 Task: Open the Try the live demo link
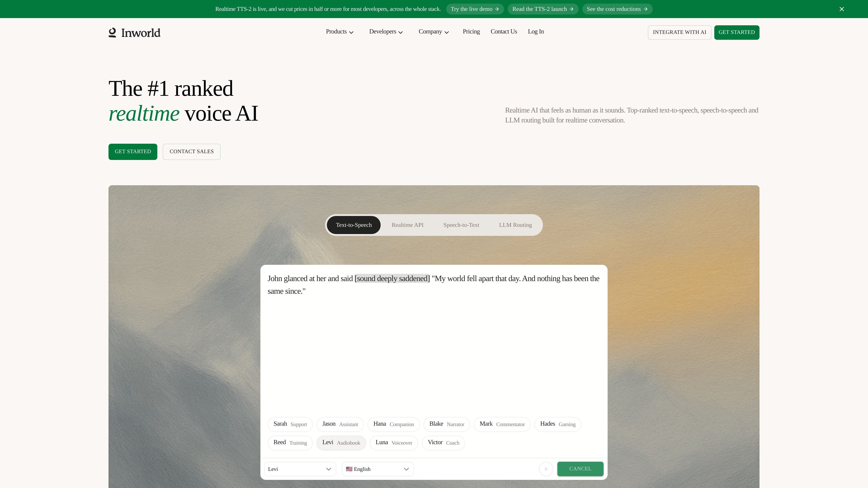coord(475,9)
